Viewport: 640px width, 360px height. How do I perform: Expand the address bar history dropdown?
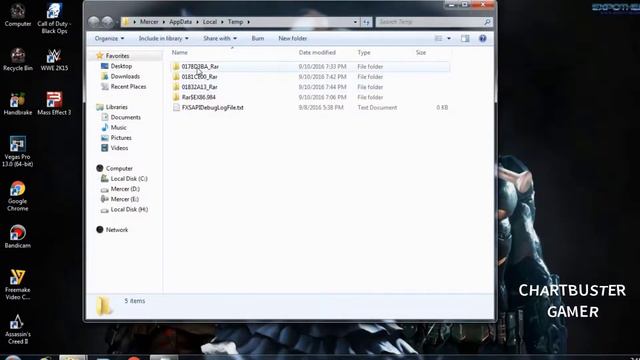pyautogui.click(x=356, y=22)
